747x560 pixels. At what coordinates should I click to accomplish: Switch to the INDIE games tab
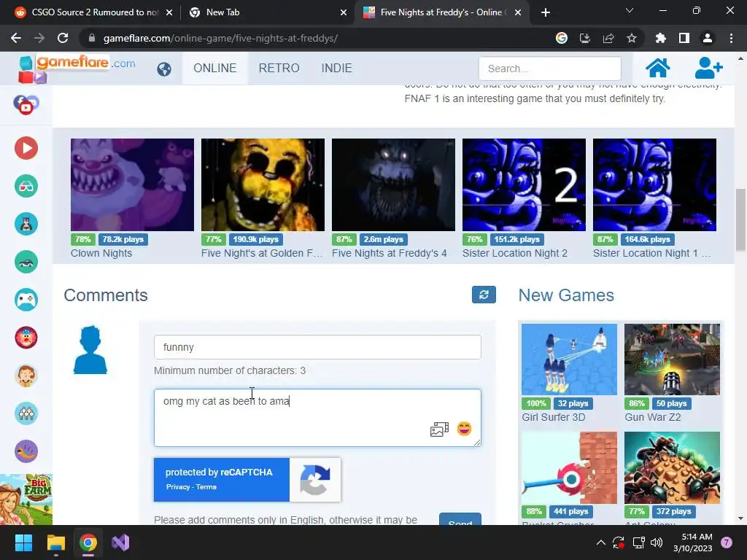coord(337,68)
